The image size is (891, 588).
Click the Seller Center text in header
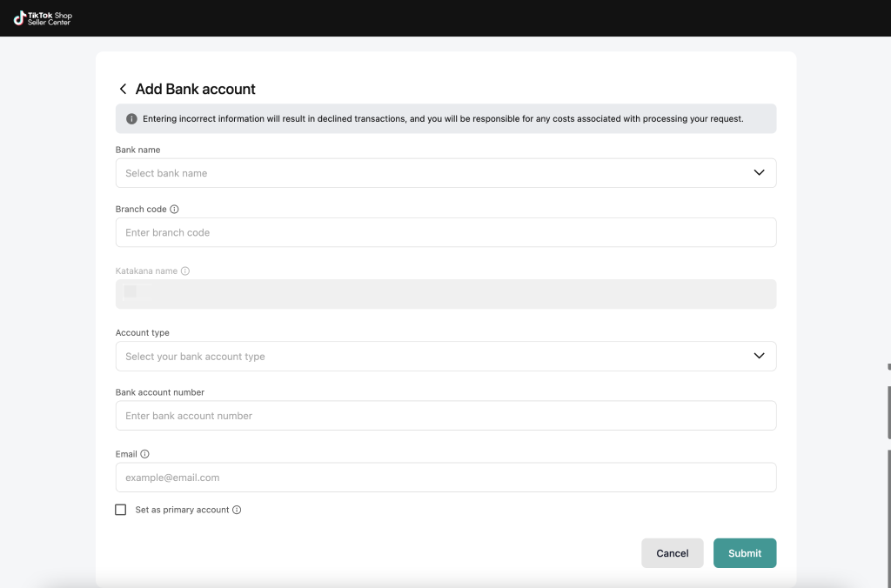50,23
